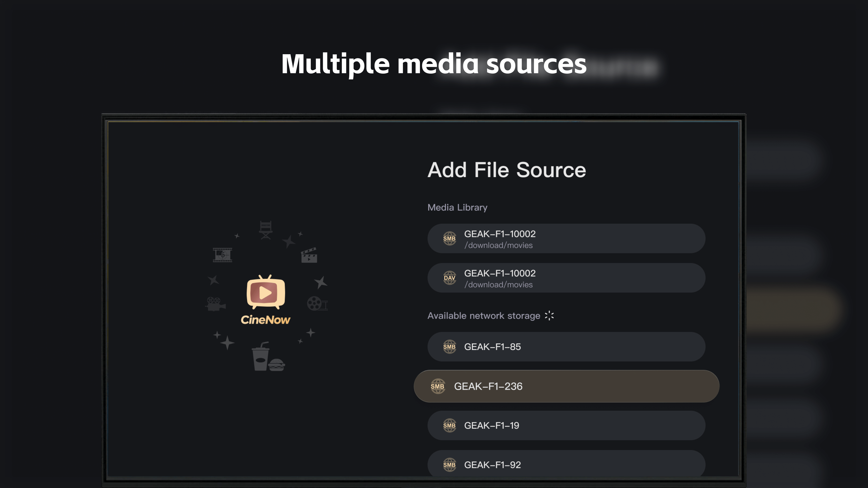Click SMB globe icon beside GEAK-F1-236
This screenshot has height=488, width=868.
coord(438,386)
